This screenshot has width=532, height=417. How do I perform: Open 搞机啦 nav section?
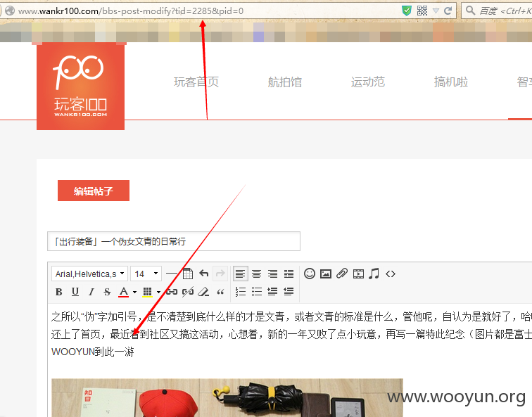(x=451, y=82)
